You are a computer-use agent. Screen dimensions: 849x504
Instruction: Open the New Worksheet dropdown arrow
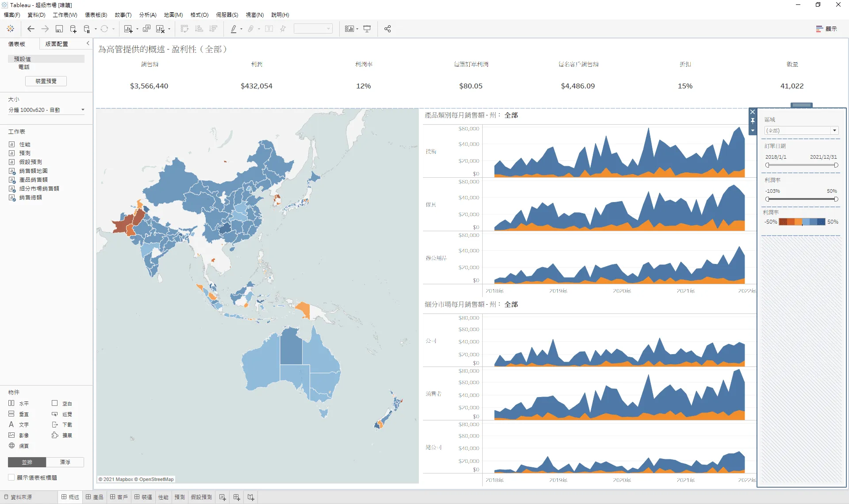pyautogui.click(x=137, y=29)
